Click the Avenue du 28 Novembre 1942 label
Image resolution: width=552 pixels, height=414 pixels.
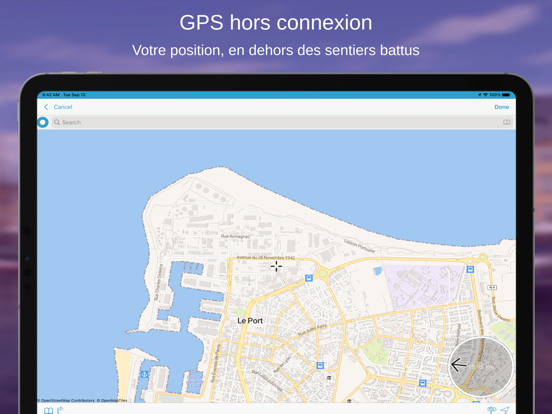point(265,257)
